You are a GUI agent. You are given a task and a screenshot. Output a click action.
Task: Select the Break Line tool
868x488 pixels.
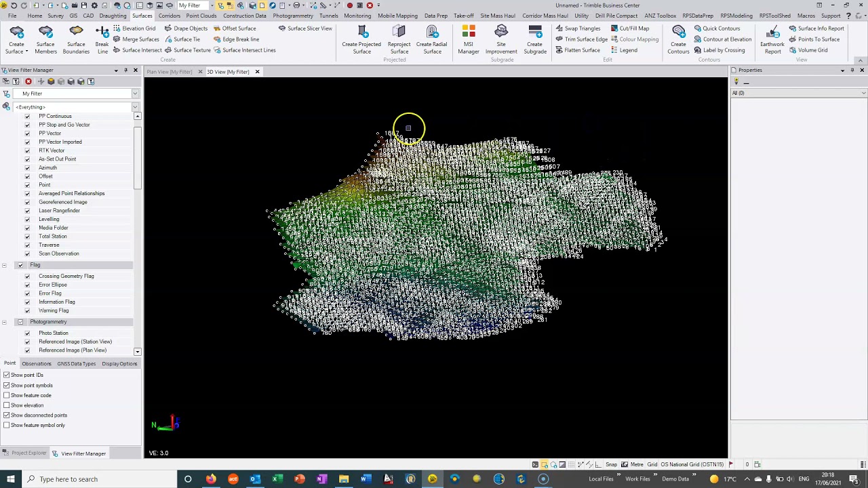[102, 39]
